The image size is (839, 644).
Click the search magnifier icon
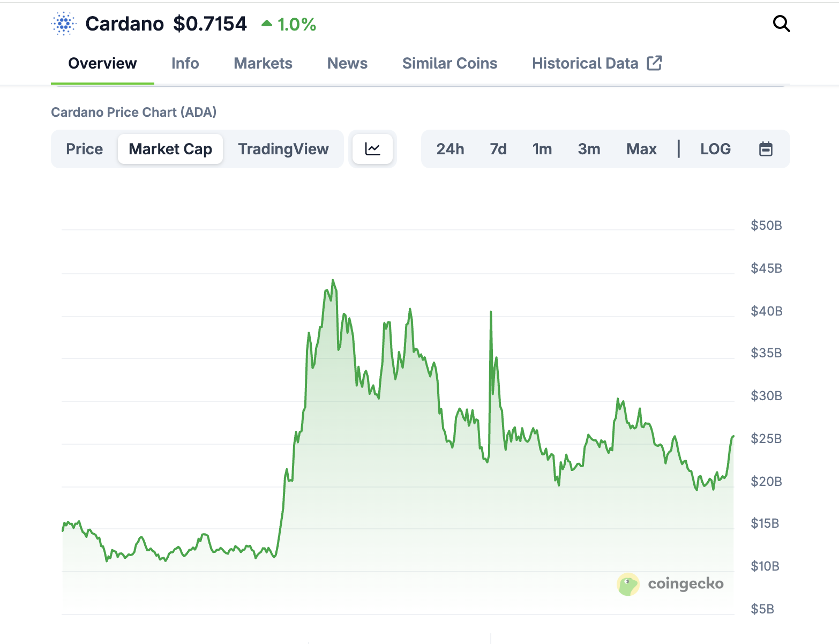pyautogui.click(x=781, y=24)
